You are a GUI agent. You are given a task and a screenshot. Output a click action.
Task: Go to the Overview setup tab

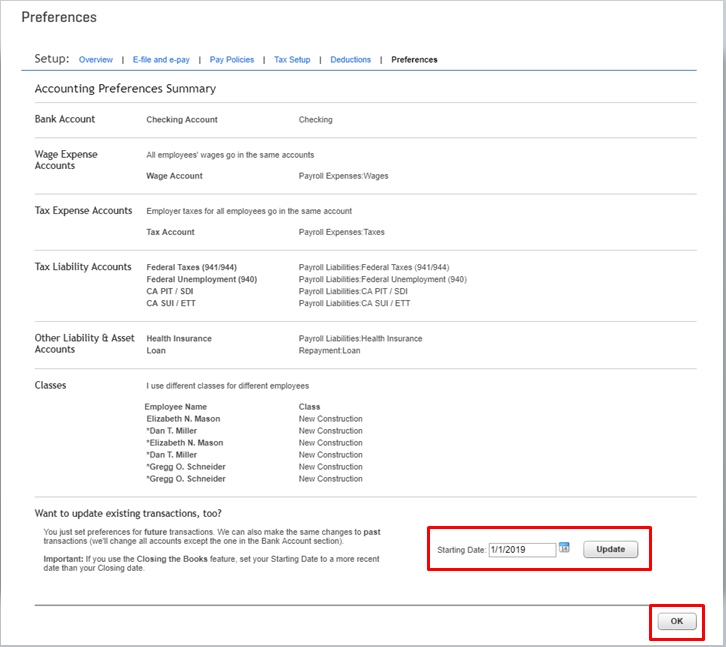click(x=96, y=60)
